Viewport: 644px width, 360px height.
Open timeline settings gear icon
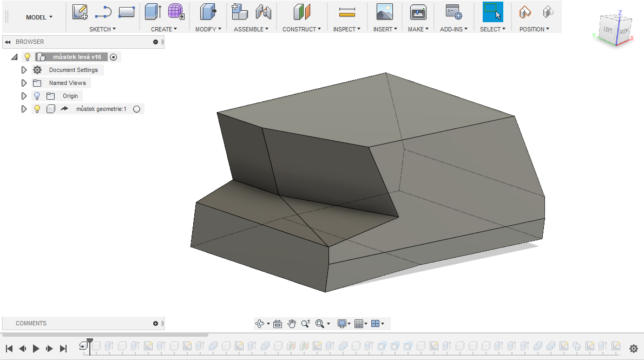tap(634, 349)
